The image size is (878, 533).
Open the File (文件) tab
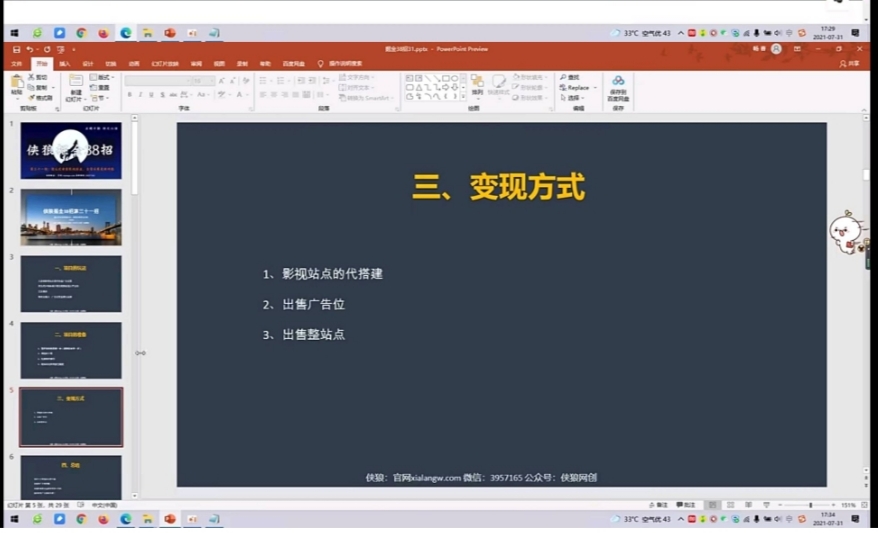pos(16,63)
